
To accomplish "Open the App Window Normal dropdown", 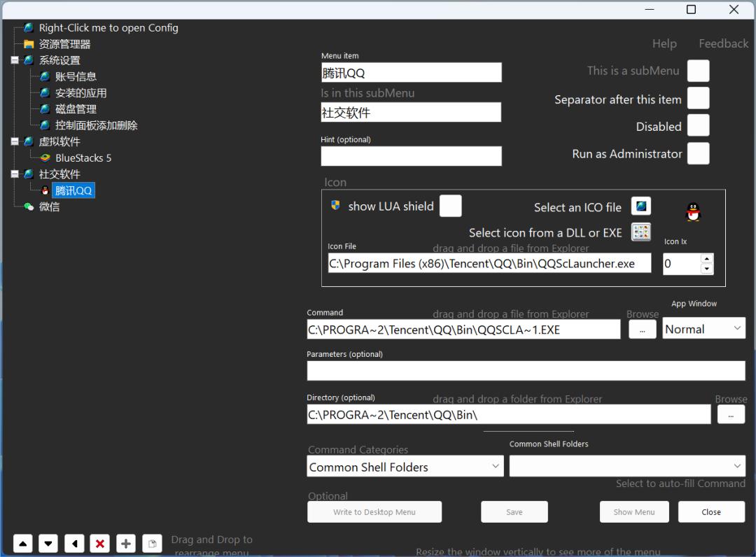I will tap(703, 329).
